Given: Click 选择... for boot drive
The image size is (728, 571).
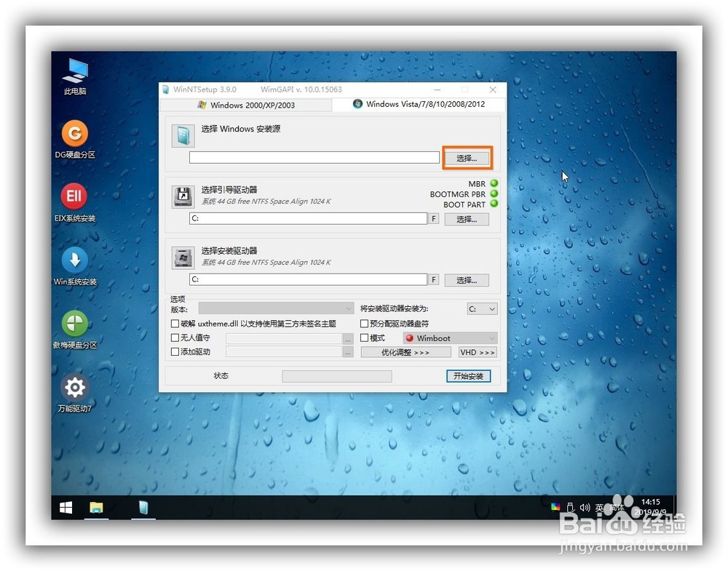Looking at the screenshot, I should (467, 219).
